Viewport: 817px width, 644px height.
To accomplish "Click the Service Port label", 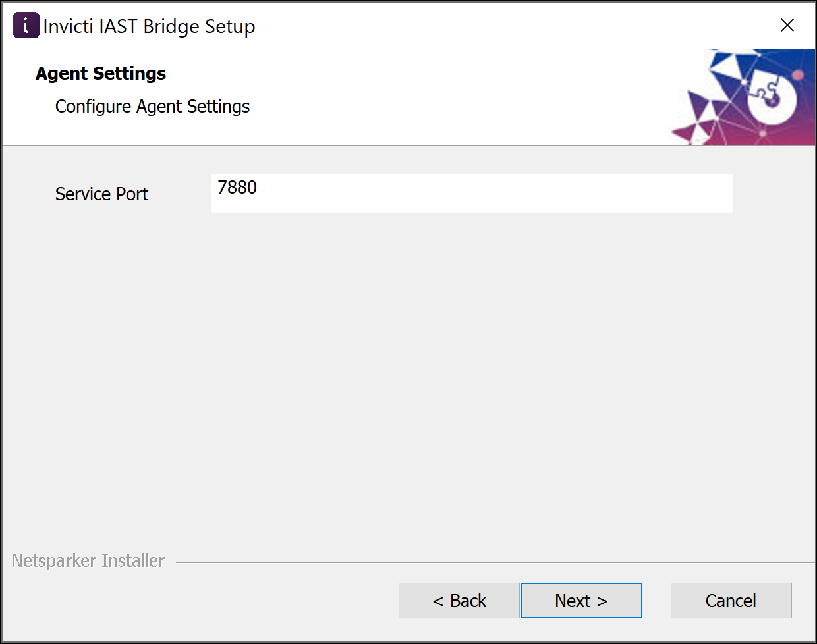I will (x=101, y=194).
